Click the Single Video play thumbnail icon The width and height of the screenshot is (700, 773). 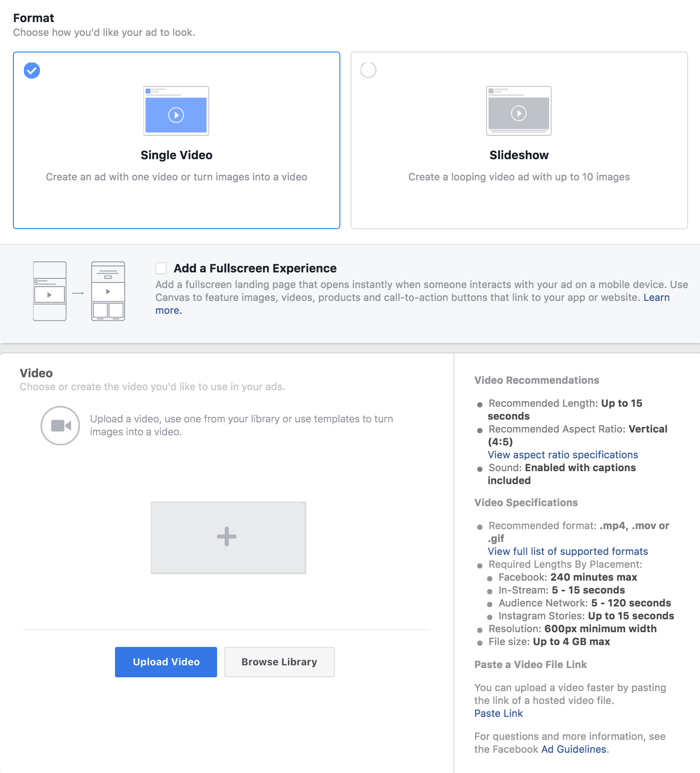point(176,111)
